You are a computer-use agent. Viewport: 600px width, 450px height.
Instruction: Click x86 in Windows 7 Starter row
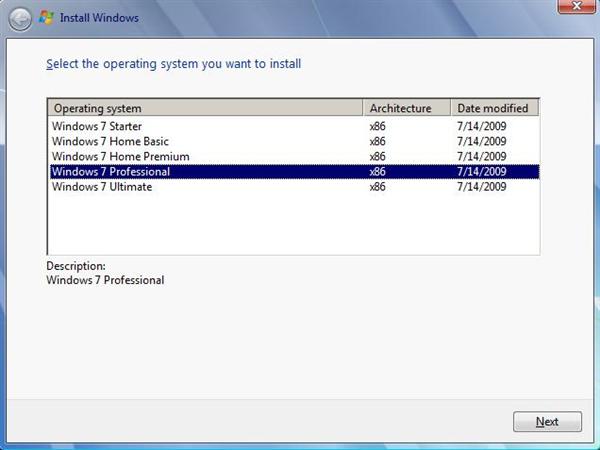[x=377, y=126]
